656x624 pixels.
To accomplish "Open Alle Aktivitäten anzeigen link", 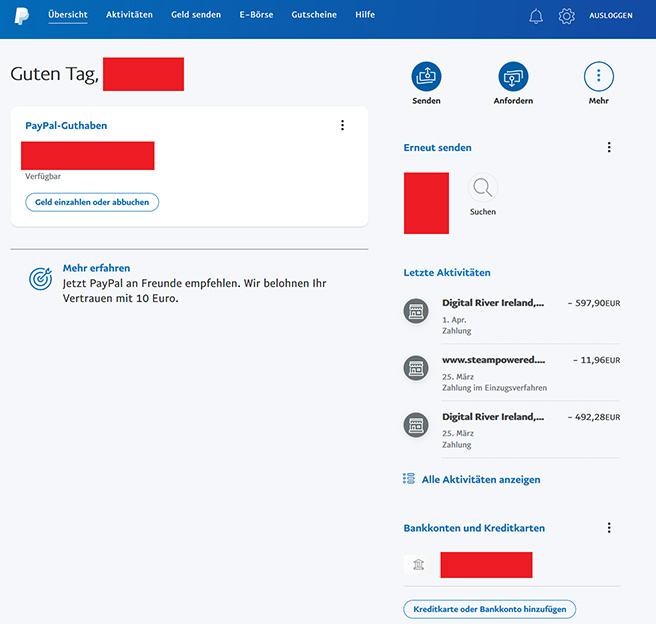I will click(481, 479).
